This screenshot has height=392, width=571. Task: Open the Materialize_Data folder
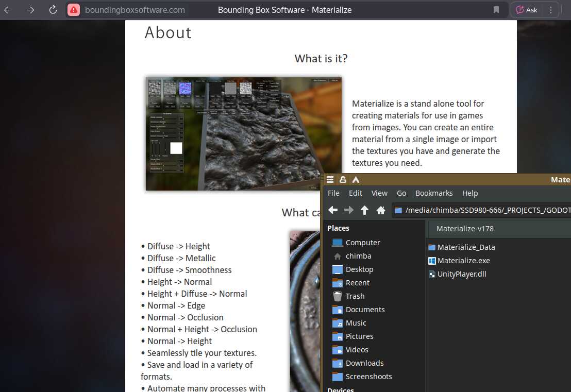click(x=465, y=247)
